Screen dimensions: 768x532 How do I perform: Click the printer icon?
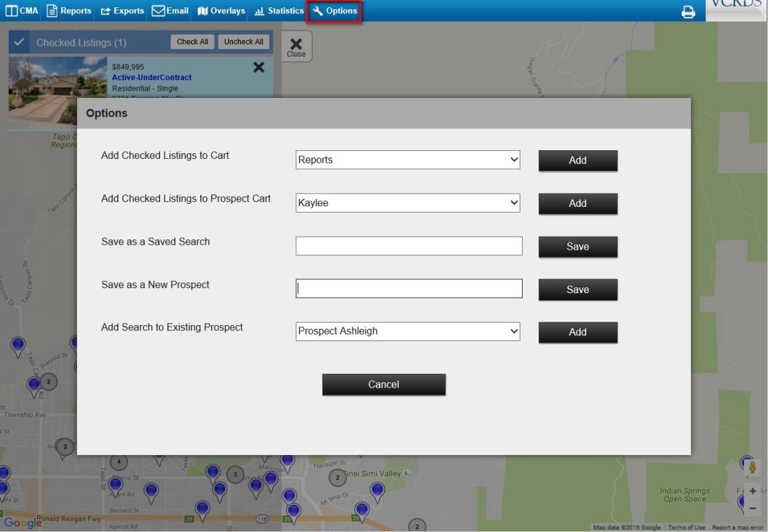(x=688, y=12)
